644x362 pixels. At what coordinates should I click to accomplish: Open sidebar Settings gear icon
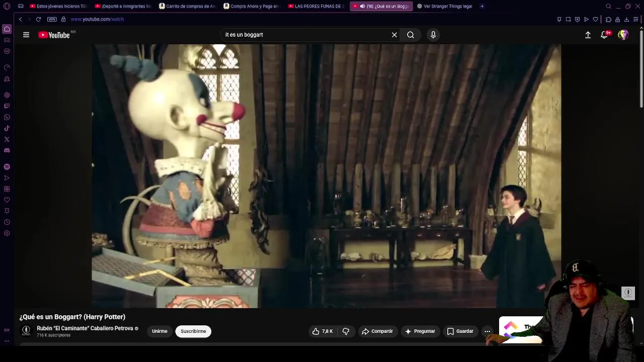pos(7,233)
